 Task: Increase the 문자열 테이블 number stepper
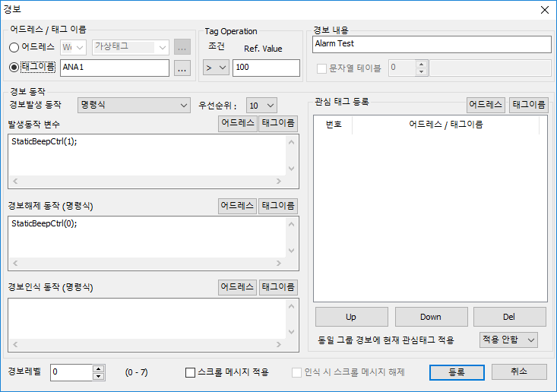click(x=421, y=65)
